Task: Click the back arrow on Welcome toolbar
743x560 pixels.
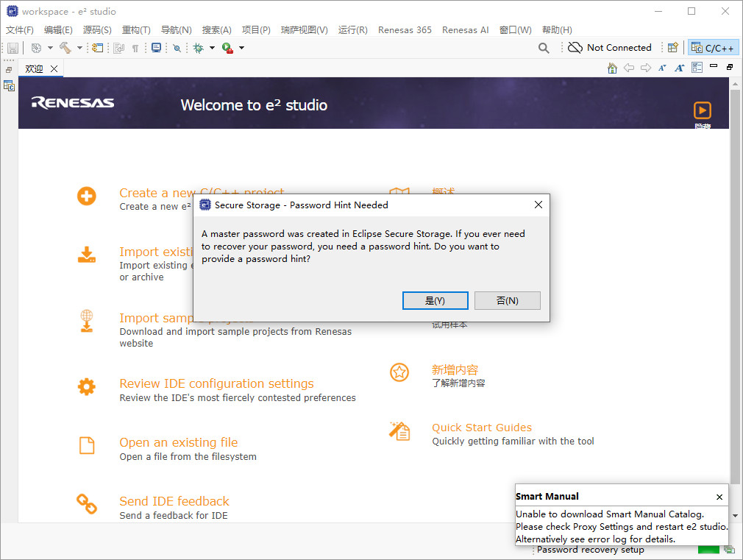Action: (x=629, y=68)
